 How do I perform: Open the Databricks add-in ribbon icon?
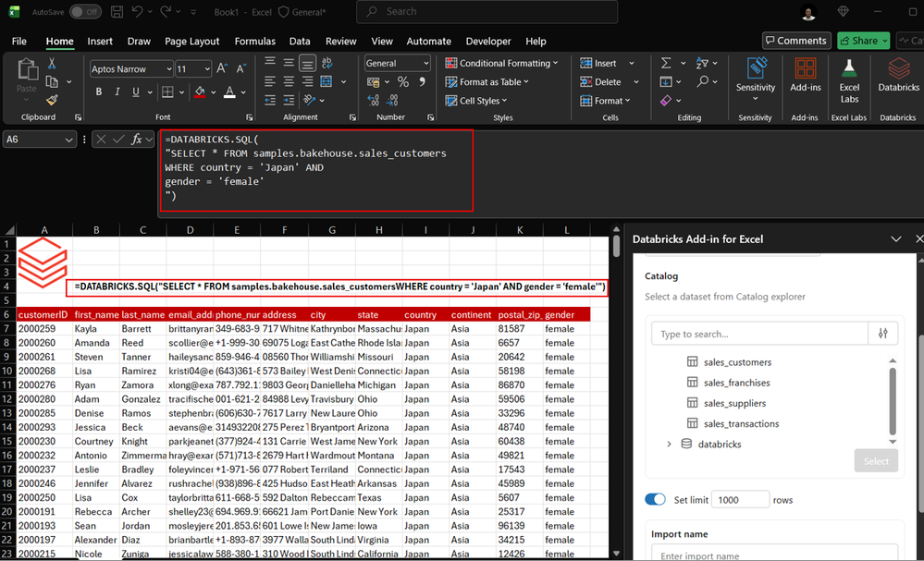coord(898,76)
